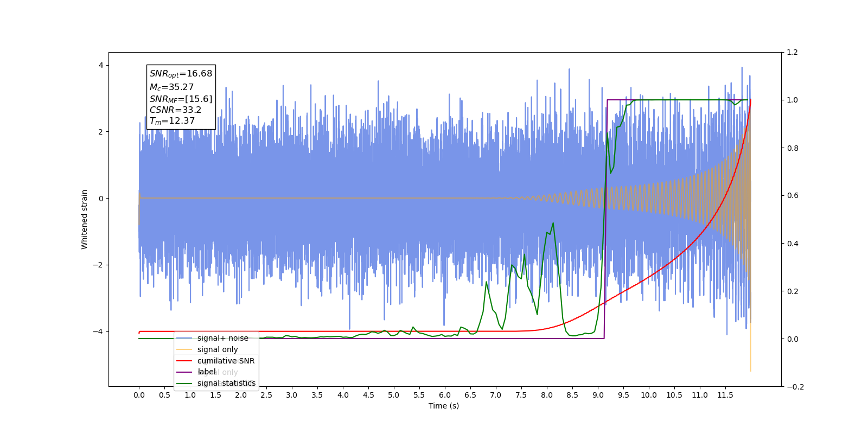Click the 'Time (s)' x-axis label
Screen dimensions: 868x434
(x=444, y=406)
